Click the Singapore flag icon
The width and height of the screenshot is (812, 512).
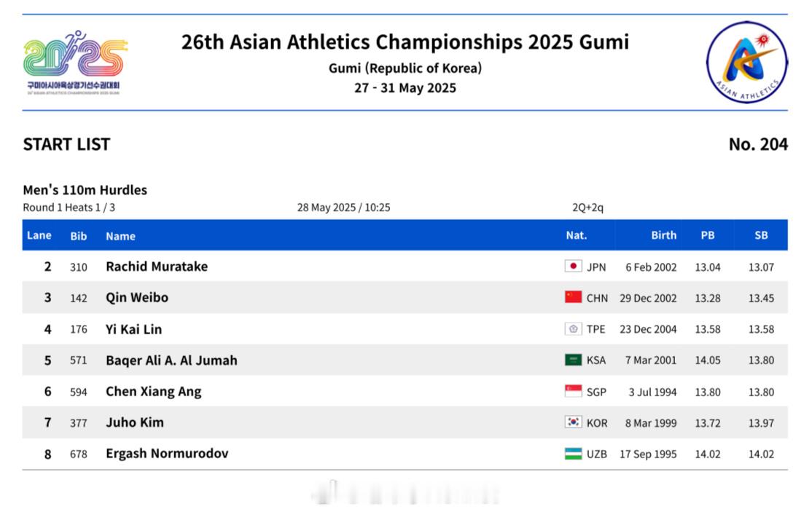pos(573,392)
